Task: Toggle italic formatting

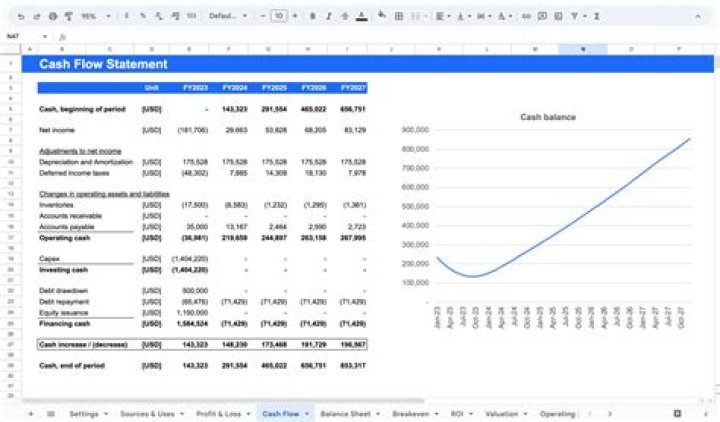Action: [329, 16]
